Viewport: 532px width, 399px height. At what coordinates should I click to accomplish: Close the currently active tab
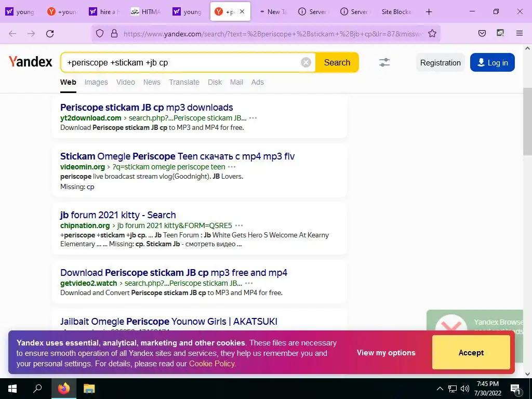point(242,11)
